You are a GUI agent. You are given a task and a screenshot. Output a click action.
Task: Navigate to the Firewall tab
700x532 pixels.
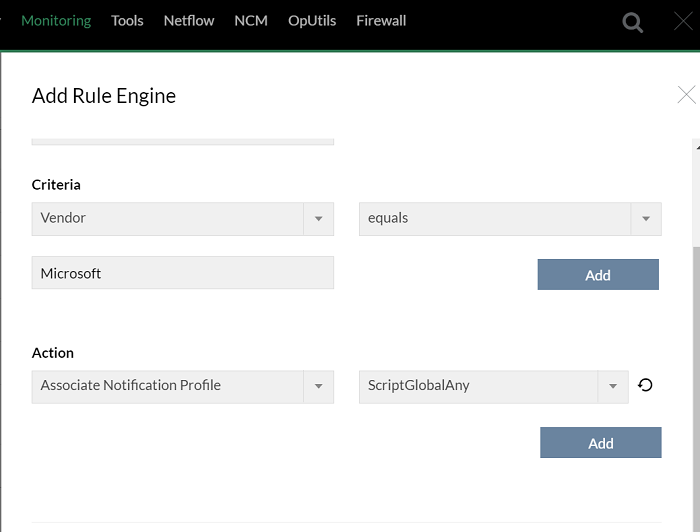pos(381,20)
